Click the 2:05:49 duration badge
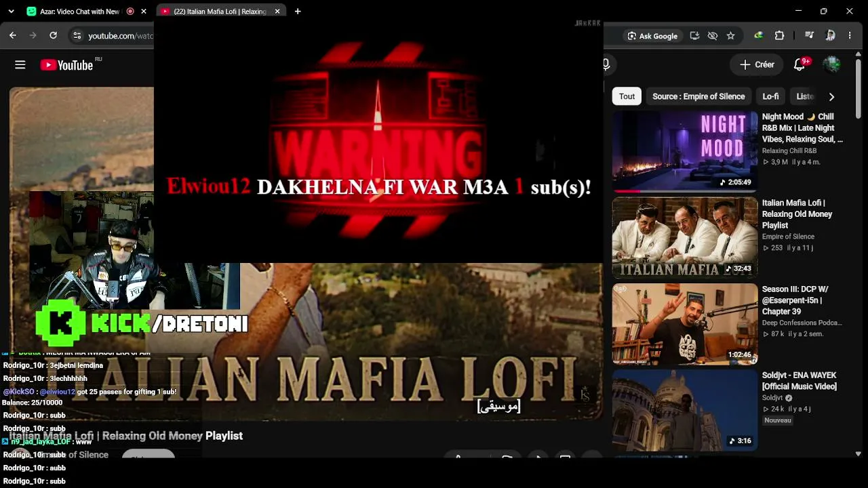This screenshot has height=488, width=868. click(x=736, y=182)
